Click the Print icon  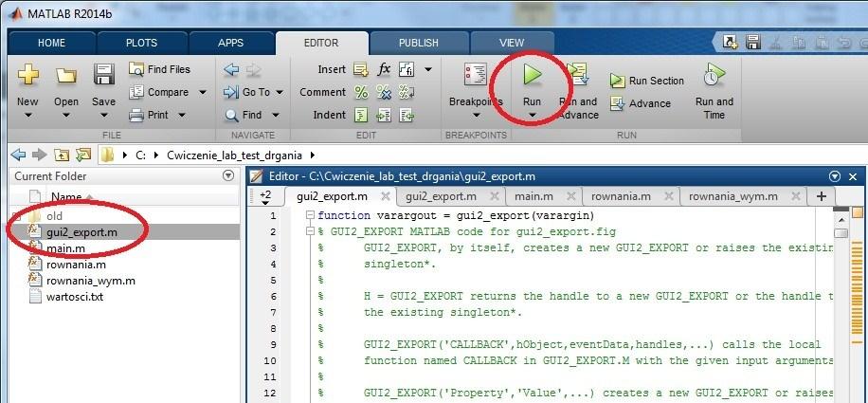point(136,115)
